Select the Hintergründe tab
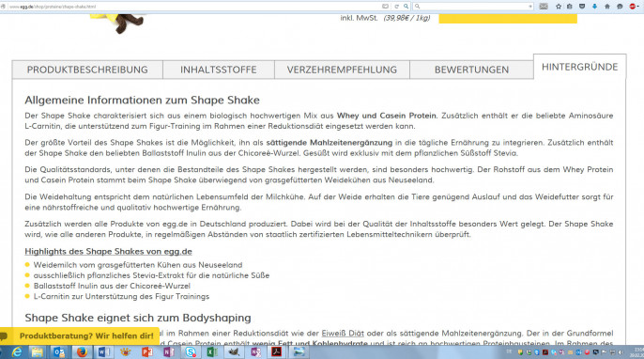Viewport: 644px width, 359px height. coord(579,67)
